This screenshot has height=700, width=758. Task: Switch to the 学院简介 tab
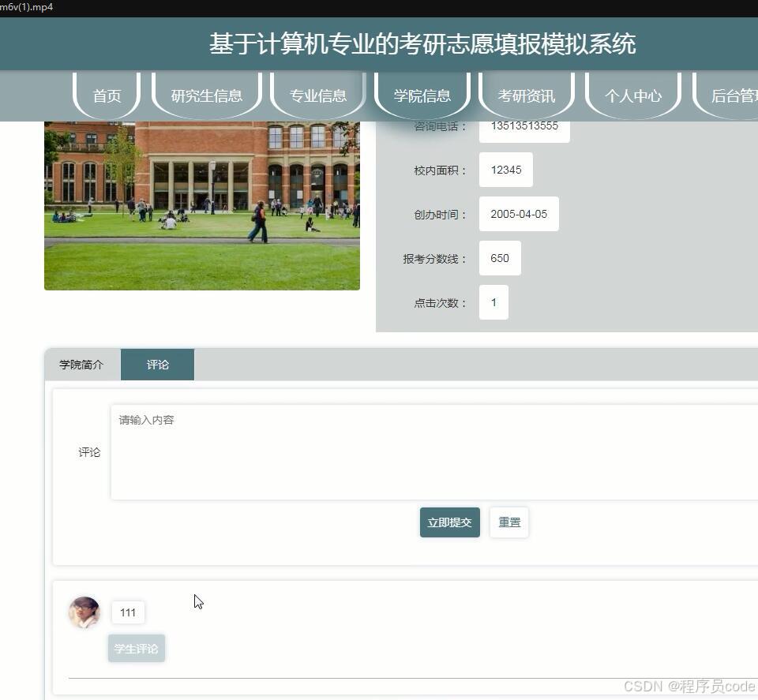tap(81, 364)
